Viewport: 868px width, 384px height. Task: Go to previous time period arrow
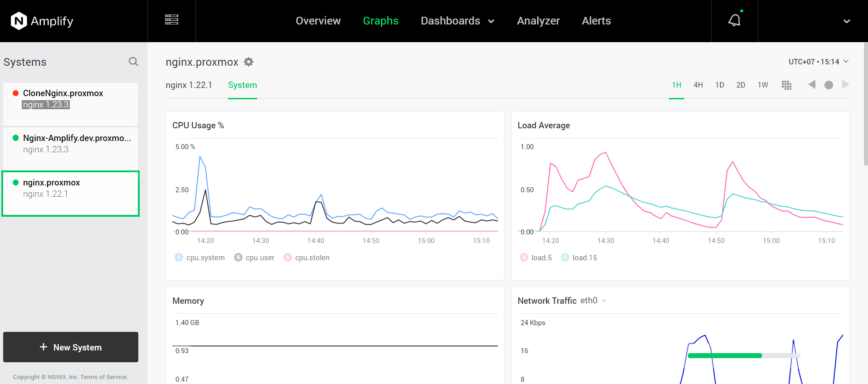(812, 85)
